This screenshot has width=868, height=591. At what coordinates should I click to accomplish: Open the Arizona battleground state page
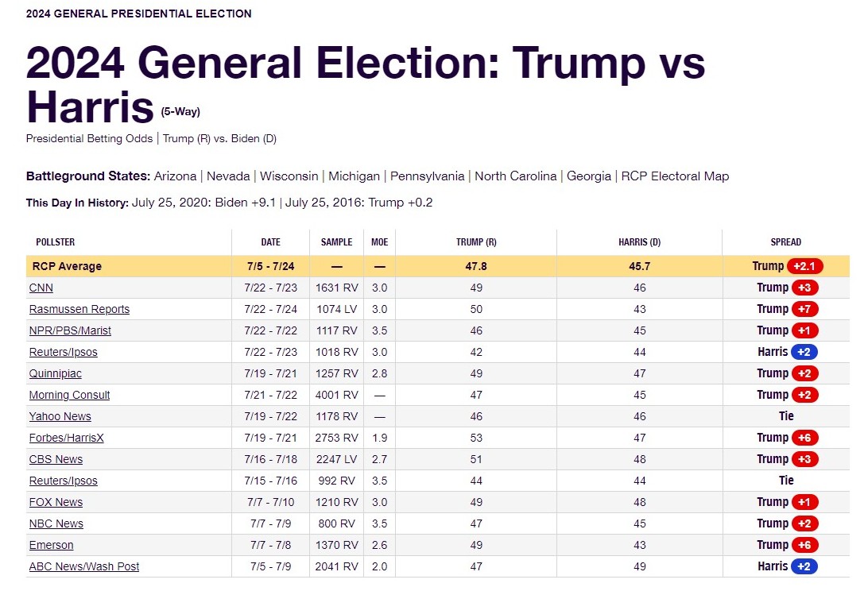click(x=175, y=176)
